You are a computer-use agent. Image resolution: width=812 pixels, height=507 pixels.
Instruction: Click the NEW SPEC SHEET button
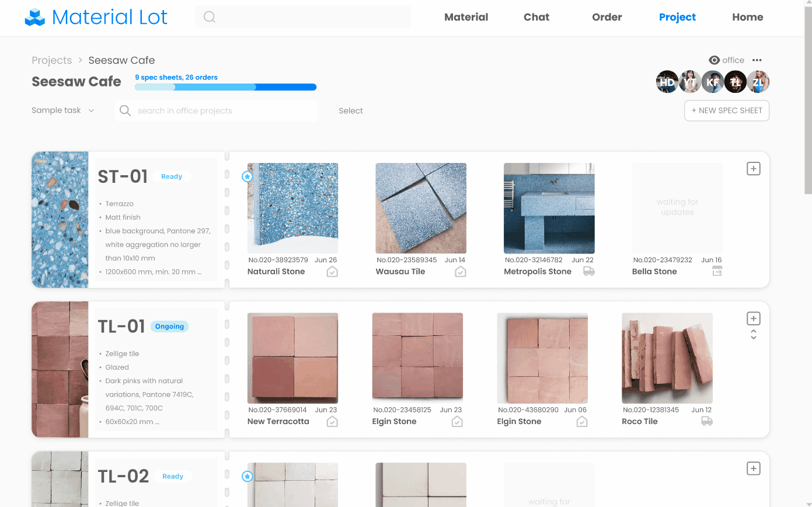pos(727,110)
